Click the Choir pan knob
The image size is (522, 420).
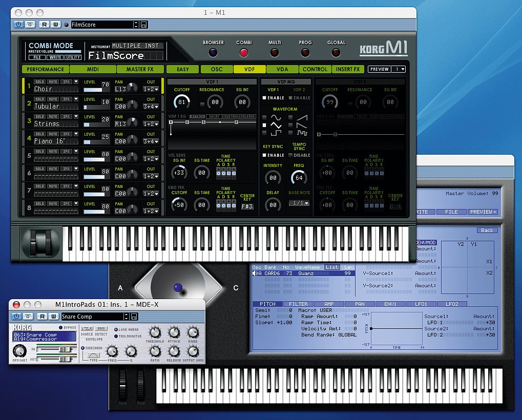[x=133, y=88]
